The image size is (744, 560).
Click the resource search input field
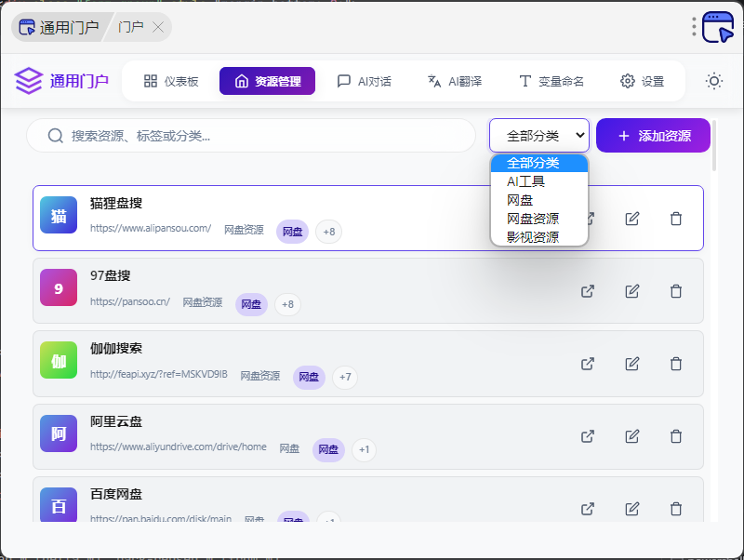pyautogui.click(x=260, y=136)
